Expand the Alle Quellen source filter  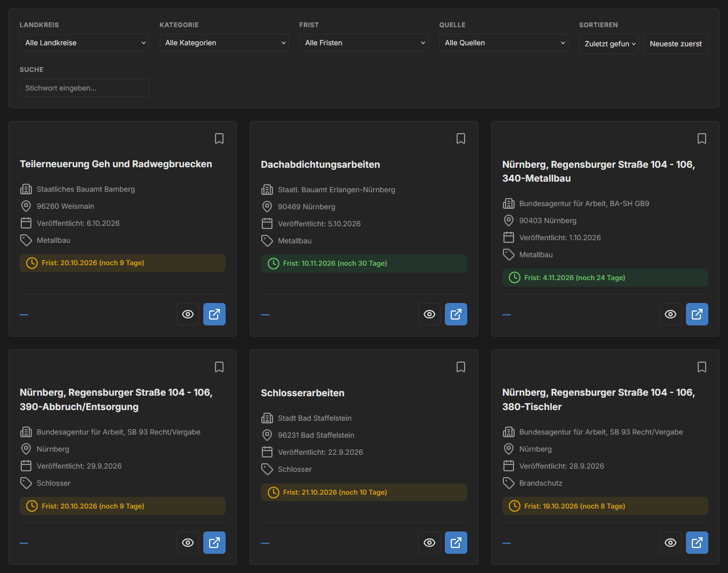pos(503,43)
